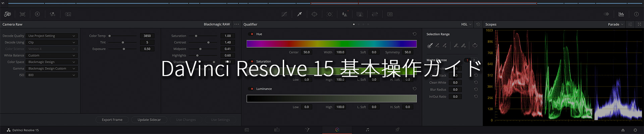
Task: Open the White Balance dropdown
Action: pos(52,55)
